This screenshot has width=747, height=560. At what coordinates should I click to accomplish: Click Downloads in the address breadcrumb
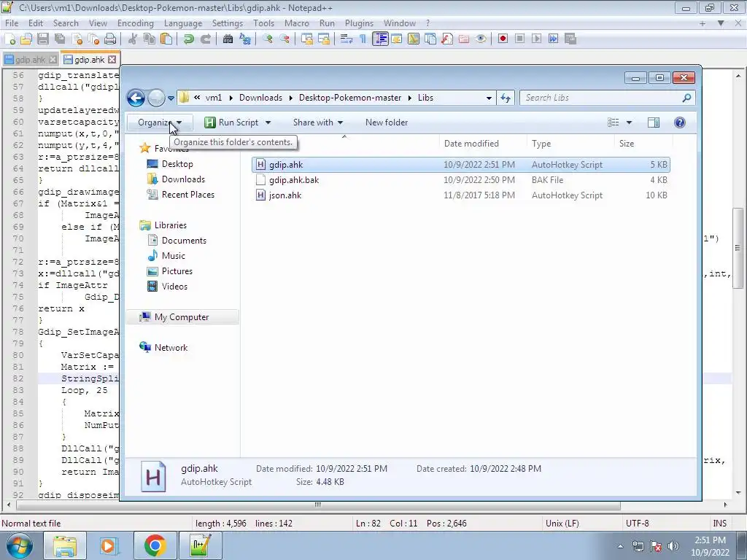(x=260, y=98)
